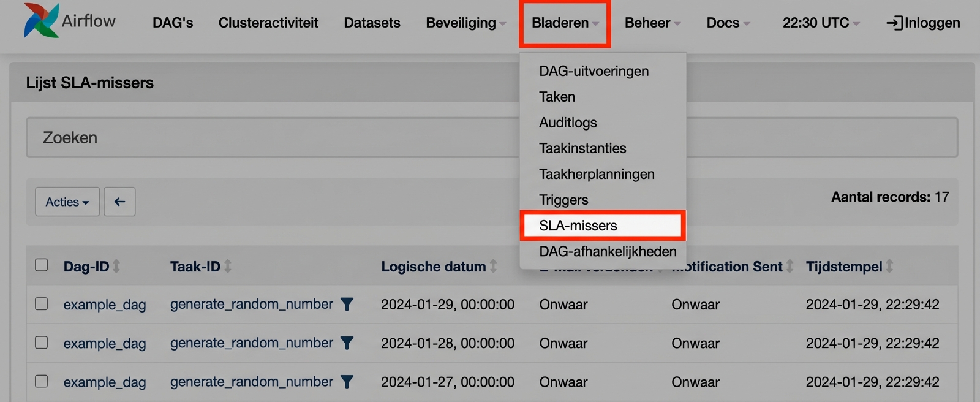Click filter funnel icon in the 2024-01-28 row
This screenshot has height=402, width=980.
point(347,343)
